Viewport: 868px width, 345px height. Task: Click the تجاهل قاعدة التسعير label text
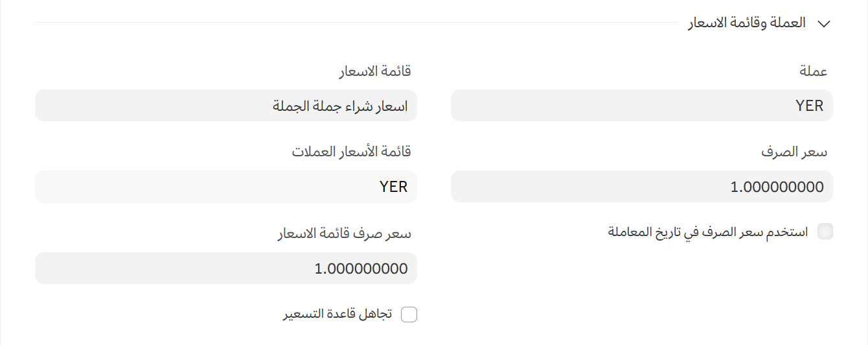click(337, 314)
